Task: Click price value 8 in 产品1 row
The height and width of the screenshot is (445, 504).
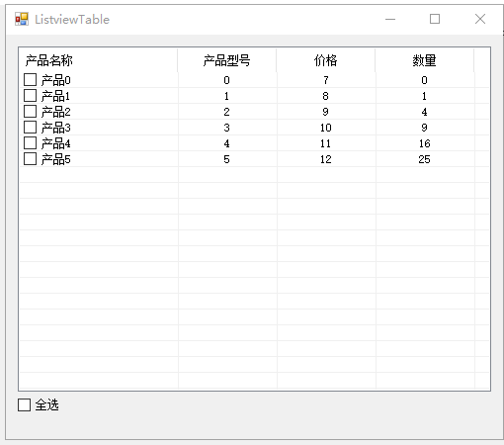Action: (326, 96)
